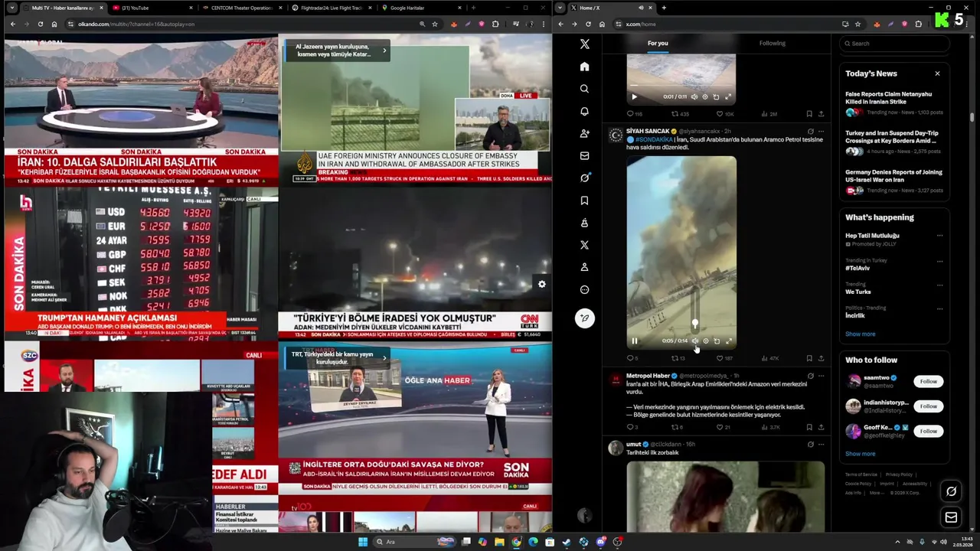
Task: Follow saamtwo
Action: tap(928, 381)
